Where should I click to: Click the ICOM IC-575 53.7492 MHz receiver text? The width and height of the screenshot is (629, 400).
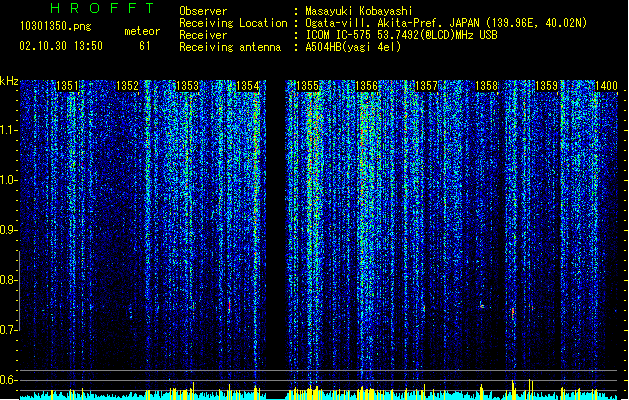point(401,35)
